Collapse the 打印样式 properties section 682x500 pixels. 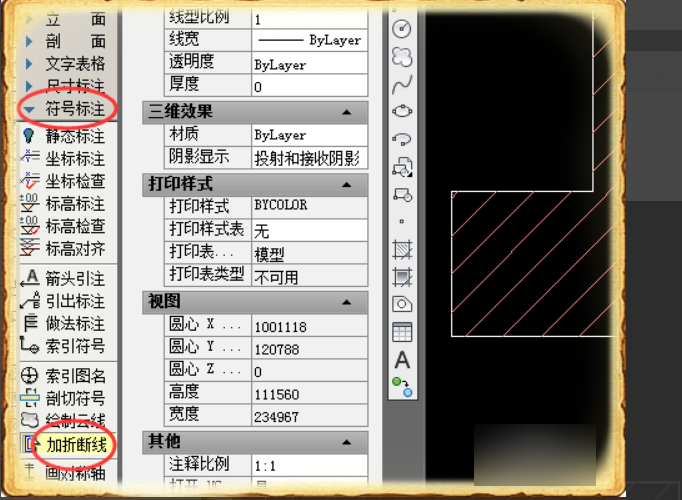pyautogui.click(x=346, y=185)
